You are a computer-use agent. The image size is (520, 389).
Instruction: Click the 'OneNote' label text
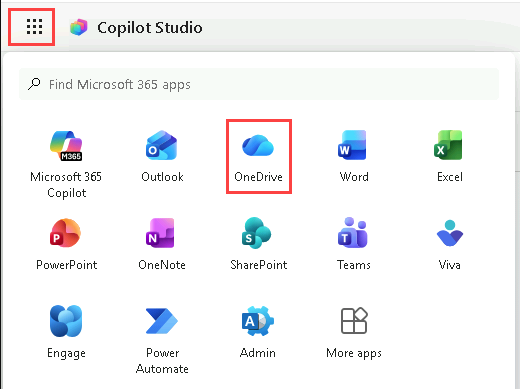pos(162,265)
